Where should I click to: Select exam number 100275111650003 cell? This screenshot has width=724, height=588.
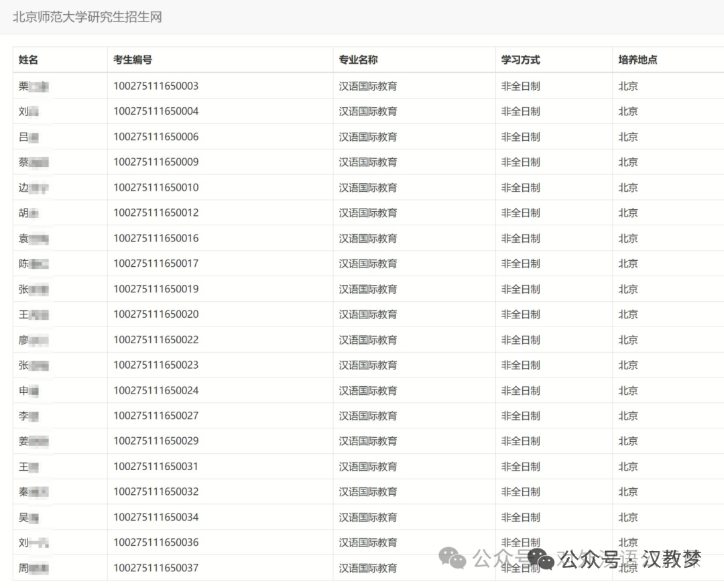(156, 86)
